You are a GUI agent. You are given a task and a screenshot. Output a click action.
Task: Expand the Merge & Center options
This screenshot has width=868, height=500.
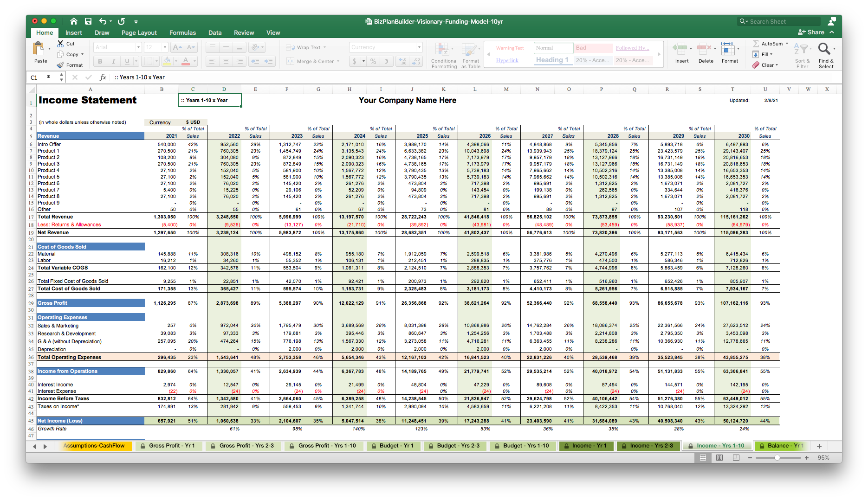(x=338, y=61)
